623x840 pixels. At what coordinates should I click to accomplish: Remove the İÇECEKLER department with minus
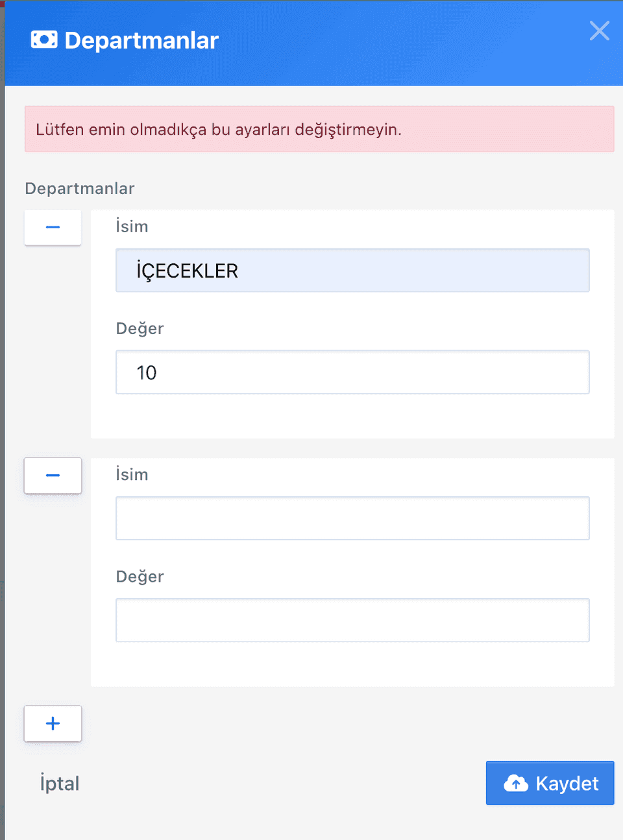[x=53, y=228]
